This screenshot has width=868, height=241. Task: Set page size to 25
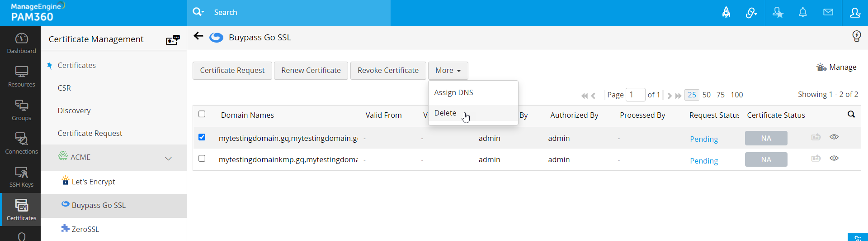click(692, 95)
